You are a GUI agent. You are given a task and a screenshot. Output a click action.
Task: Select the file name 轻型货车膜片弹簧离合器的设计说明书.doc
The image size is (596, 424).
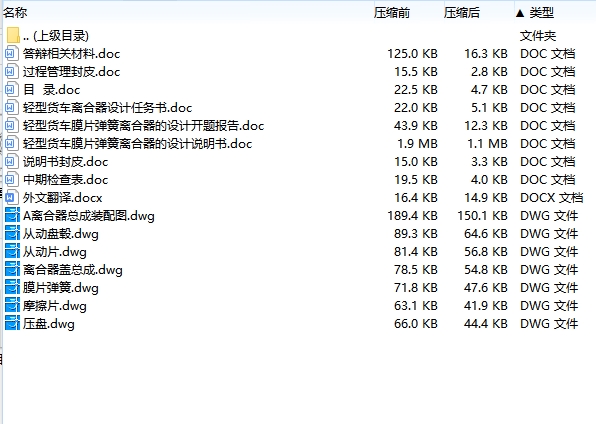pos(137,144)
